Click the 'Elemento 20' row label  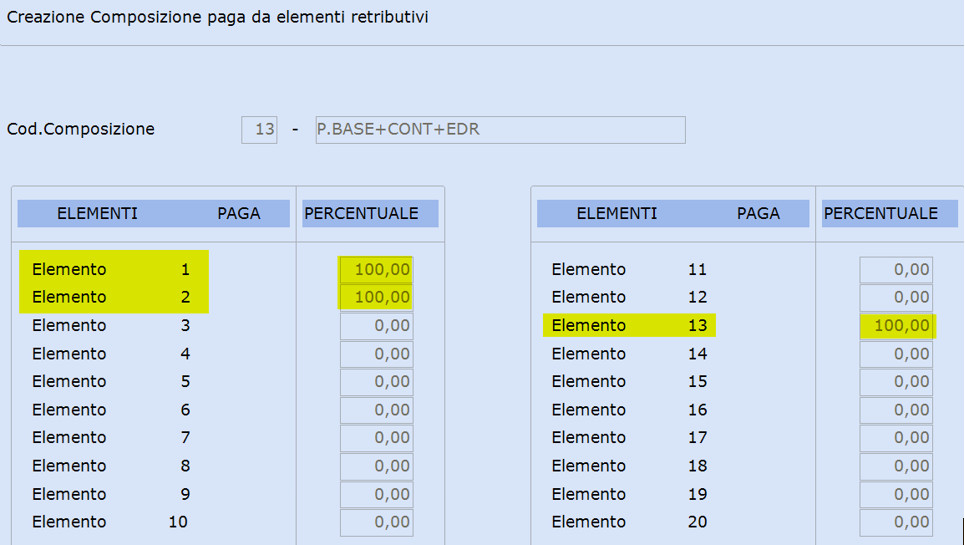629,522
